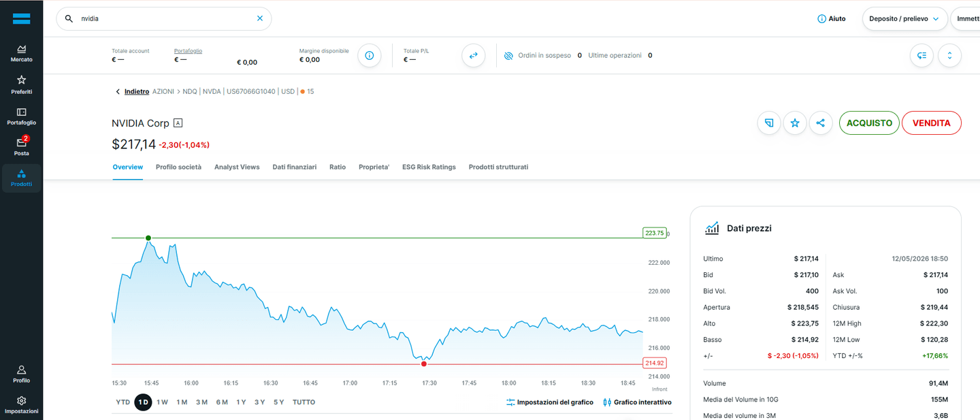980x420 pixels.
Task: Open Impostazioni gear in the sidebar
Action: 21,405
